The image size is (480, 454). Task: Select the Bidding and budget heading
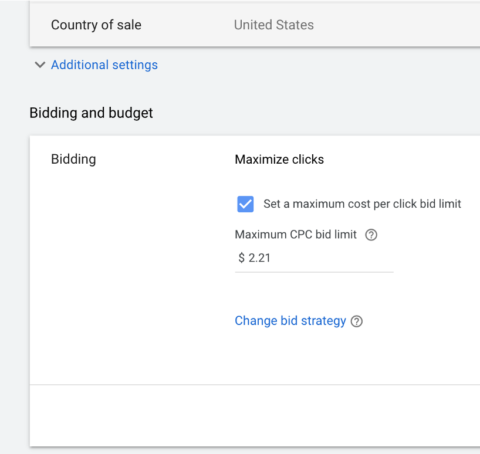click(91, 113)
